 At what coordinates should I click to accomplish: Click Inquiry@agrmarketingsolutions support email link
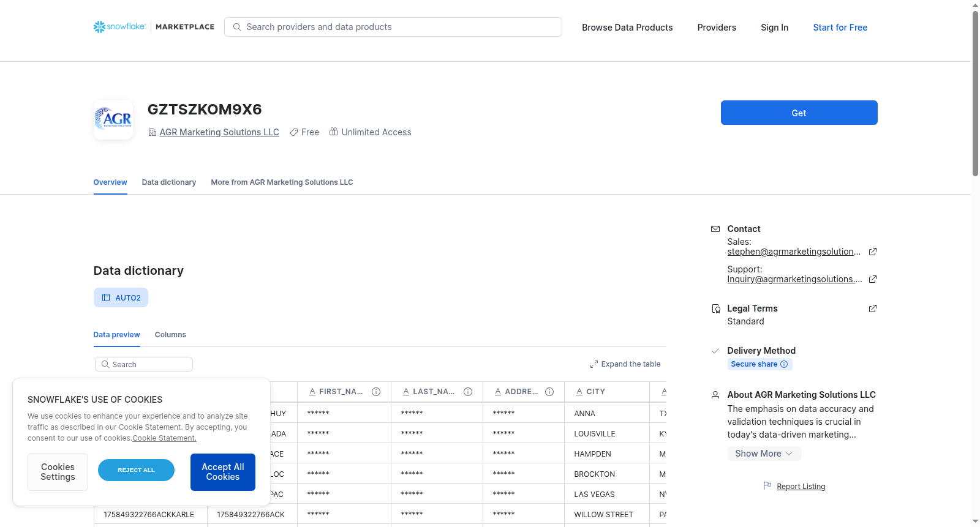pos(794,279)
